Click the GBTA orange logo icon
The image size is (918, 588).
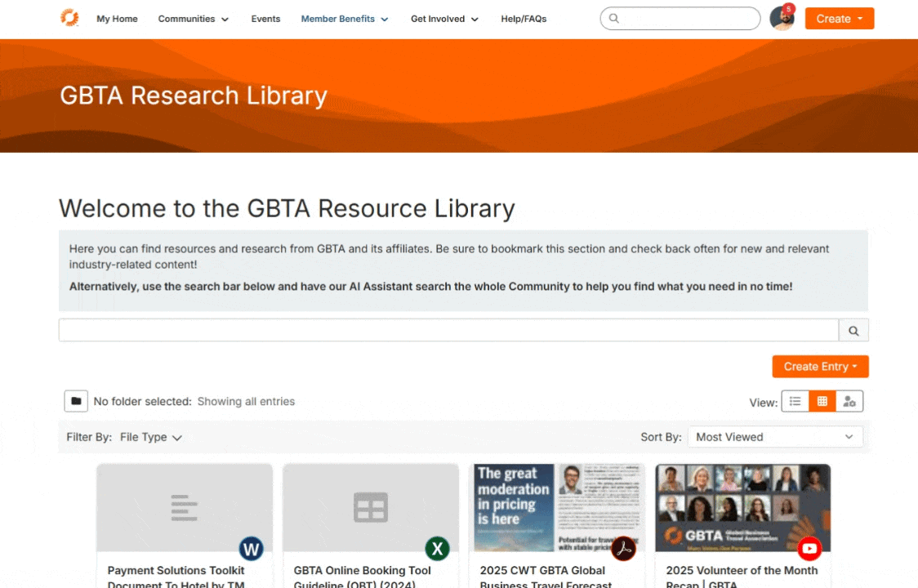point(69,18)
